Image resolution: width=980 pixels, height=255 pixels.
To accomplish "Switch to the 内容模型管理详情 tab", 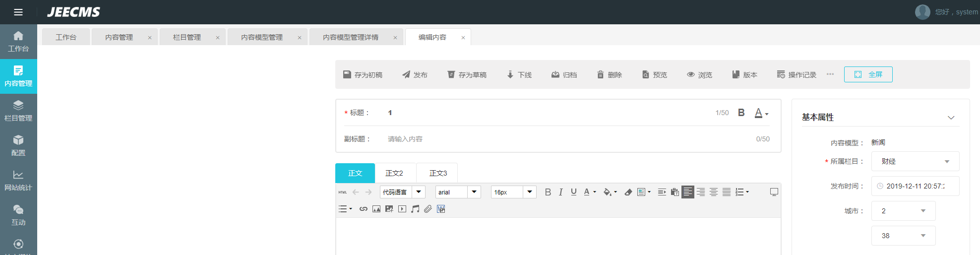I will point(351,37).
